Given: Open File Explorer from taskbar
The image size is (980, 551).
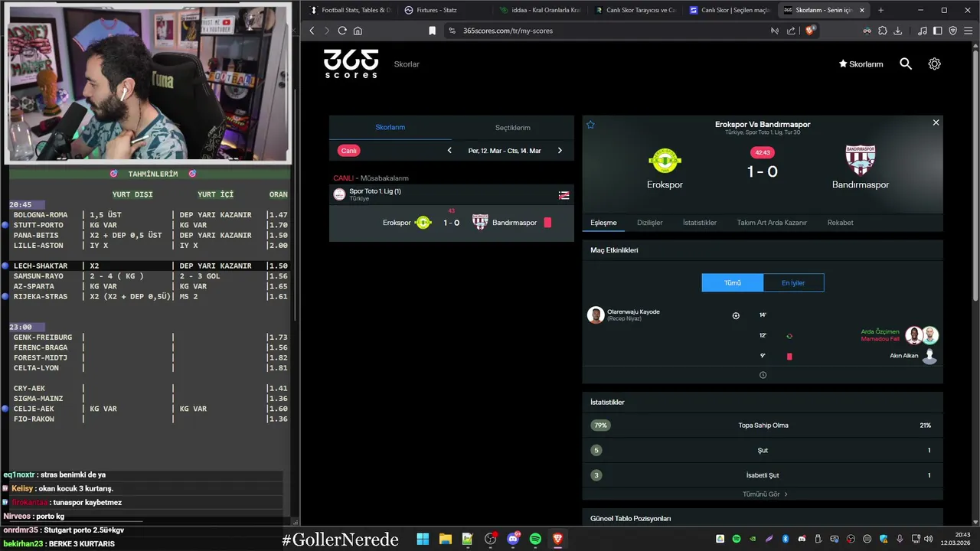Looking at the screenshot, I should point(445,539).
